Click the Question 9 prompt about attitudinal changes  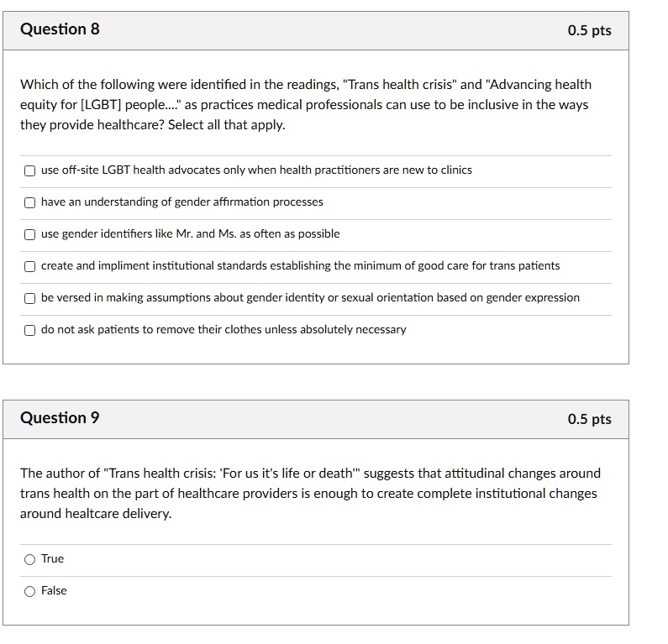coord(310,494)
